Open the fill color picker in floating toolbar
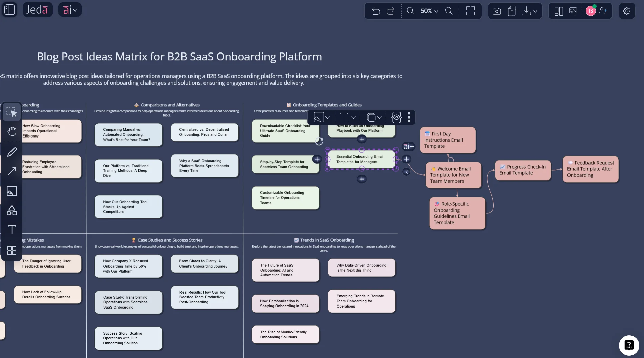This screenshot has width=644, height=358. coord(322,118)
